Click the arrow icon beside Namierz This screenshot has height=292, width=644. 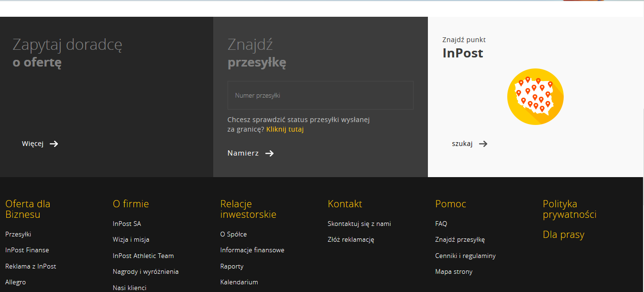click(270, 153)
